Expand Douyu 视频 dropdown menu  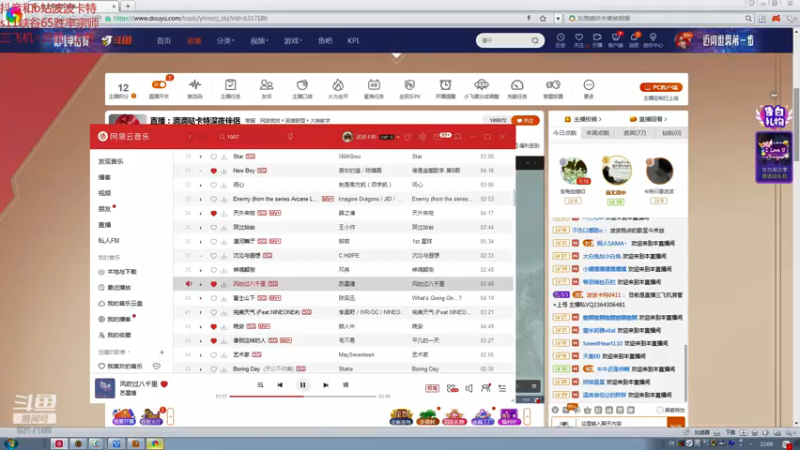pos(259,41)
